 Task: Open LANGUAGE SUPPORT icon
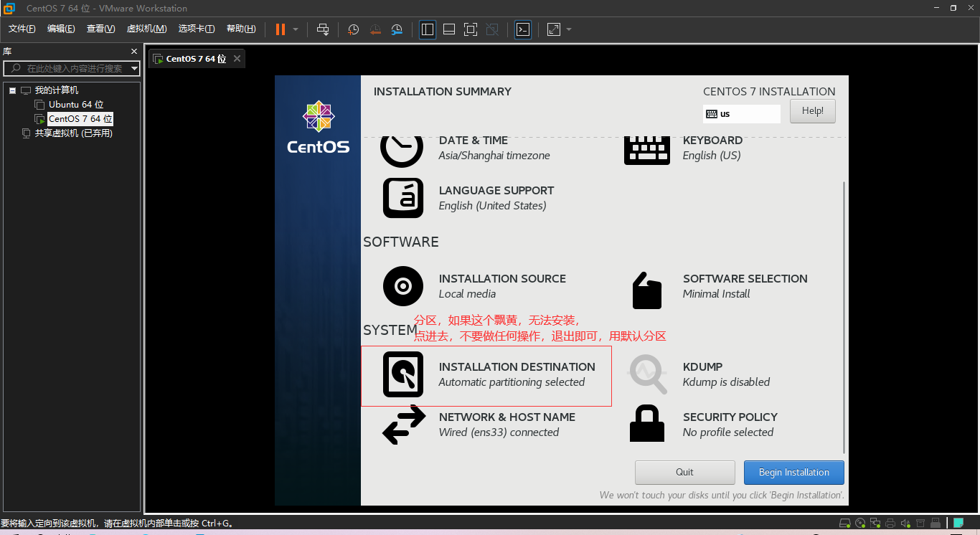pyautogui.click(x=403, y=198)
